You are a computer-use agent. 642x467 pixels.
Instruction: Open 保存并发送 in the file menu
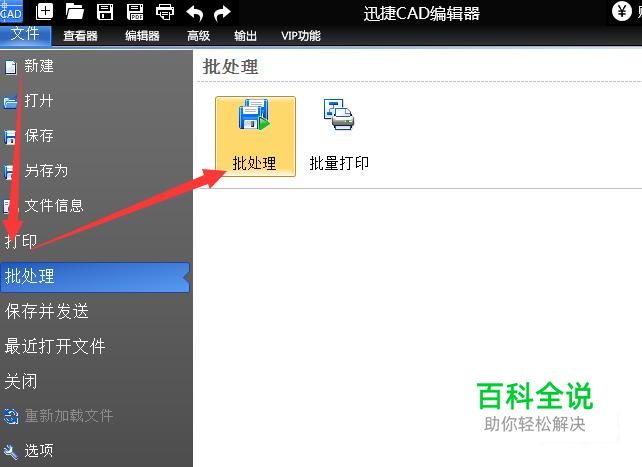(47, 311)
